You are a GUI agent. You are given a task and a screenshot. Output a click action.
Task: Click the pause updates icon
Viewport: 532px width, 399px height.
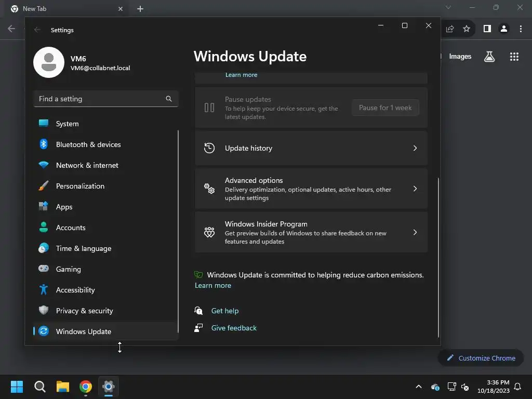[209, 108]
